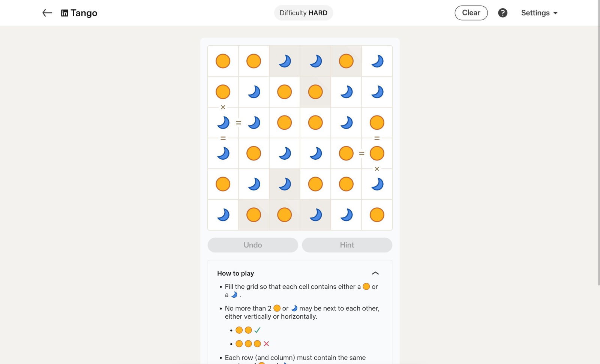The image size is (600, 364).
Task: Toggle the sun in first row, fifth column
Action: coord(346,61)
